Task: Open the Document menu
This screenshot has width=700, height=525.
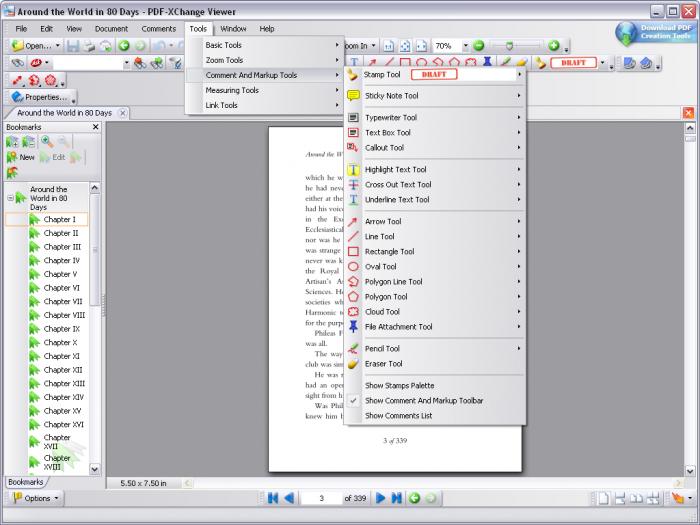Action: pyautogui.click(x=111, y=29)
